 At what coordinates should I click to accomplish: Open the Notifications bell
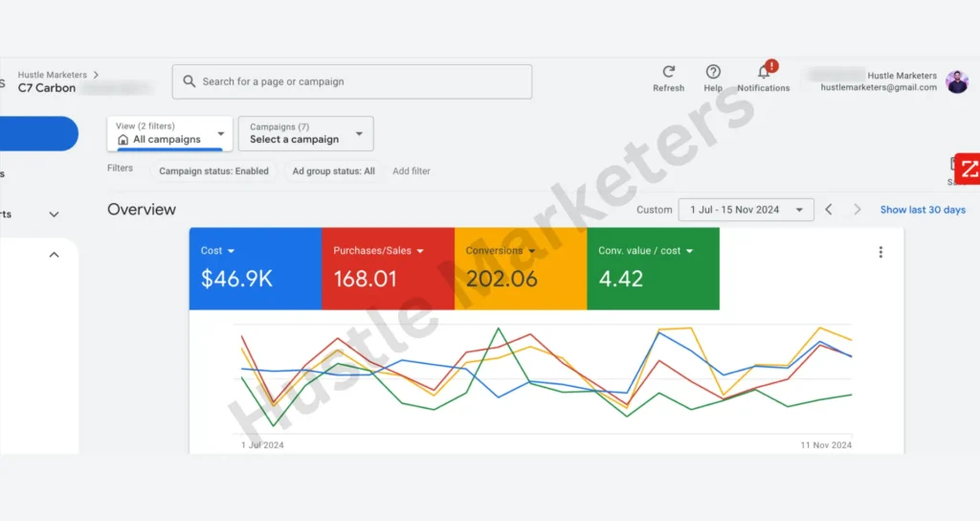(x=764, y=73)
